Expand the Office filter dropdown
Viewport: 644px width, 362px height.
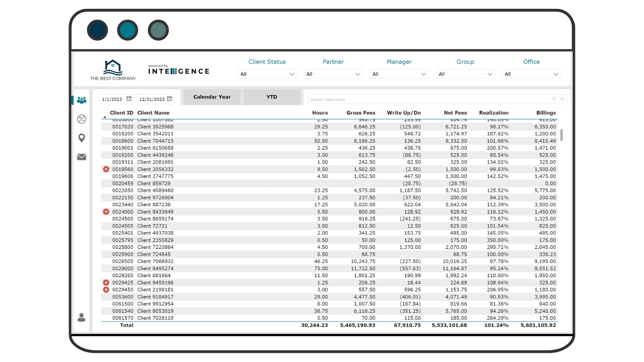pyautogui.click(x=531, y=74)
